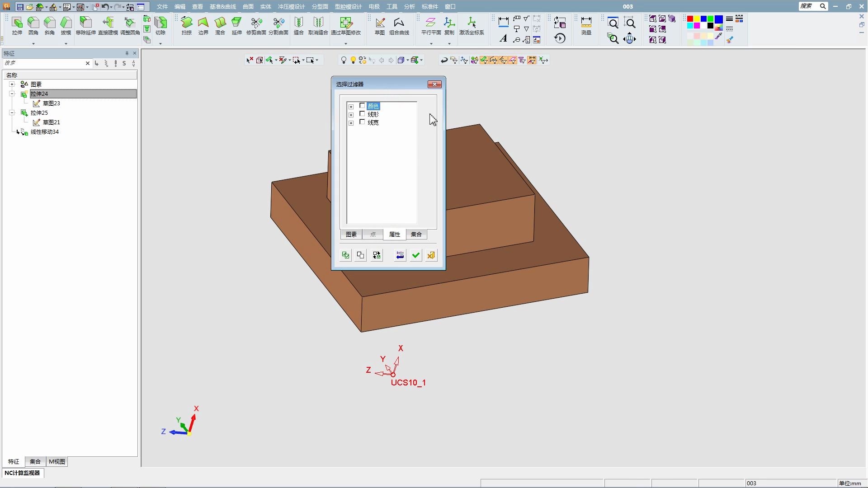Expand the 颜色 filter node
This screenshot has height=488, width=868.
pyautogui.click(x=351, y=107)
